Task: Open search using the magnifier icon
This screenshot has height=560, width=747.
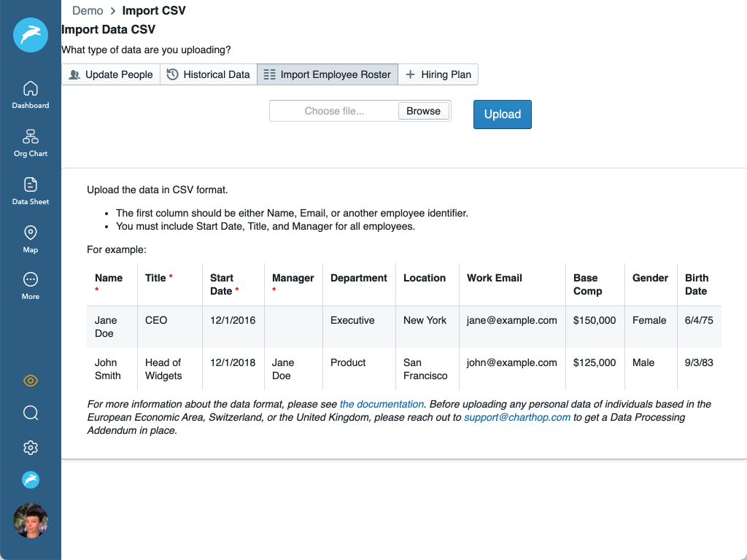Action: 30,413
